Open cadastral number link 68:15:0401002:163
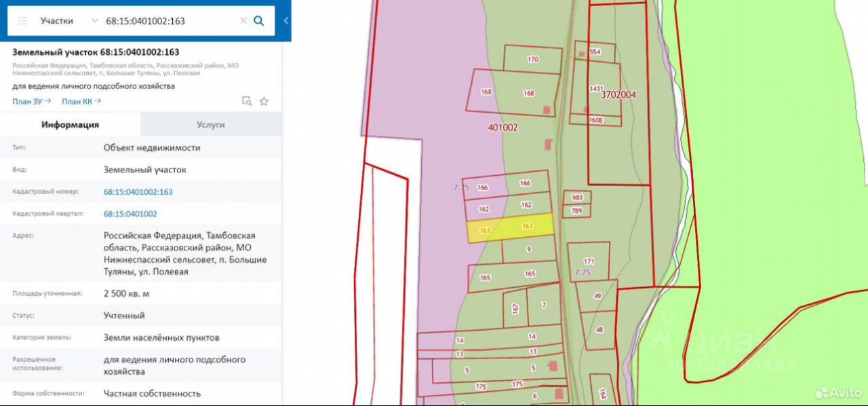Screen dimensions: 868x406 click(x=138, y=192)
